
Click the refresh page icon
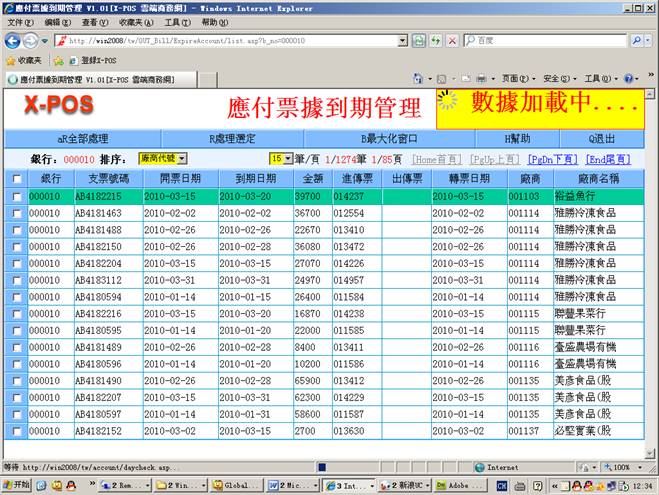coord(433,40)
